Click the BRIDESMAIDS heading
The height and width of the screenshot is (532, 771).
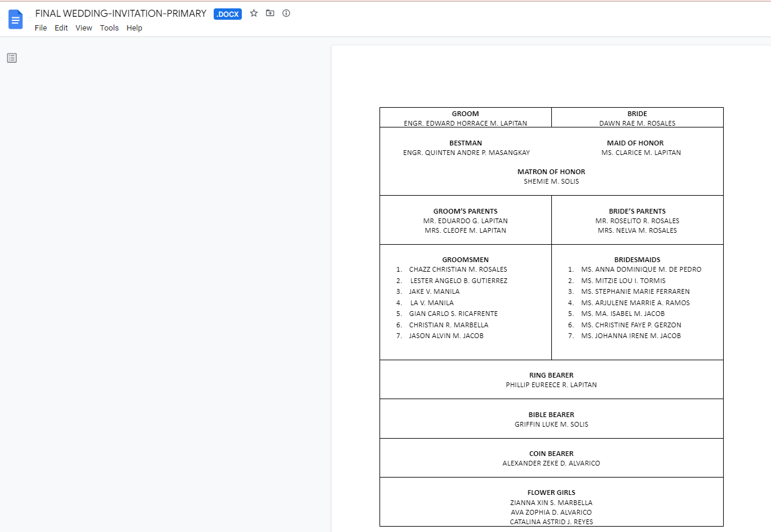638,260
